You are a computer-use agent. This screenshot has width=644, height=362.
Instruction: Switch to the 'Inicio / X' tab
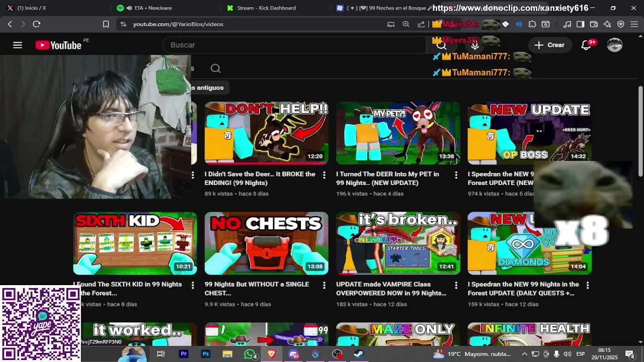coord(32,8)
